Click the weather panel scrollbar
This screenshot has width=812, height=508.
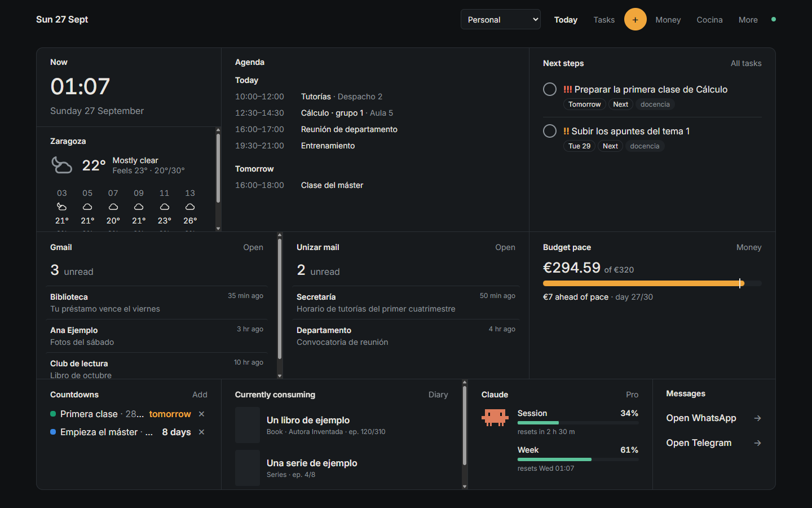[218, 168]
